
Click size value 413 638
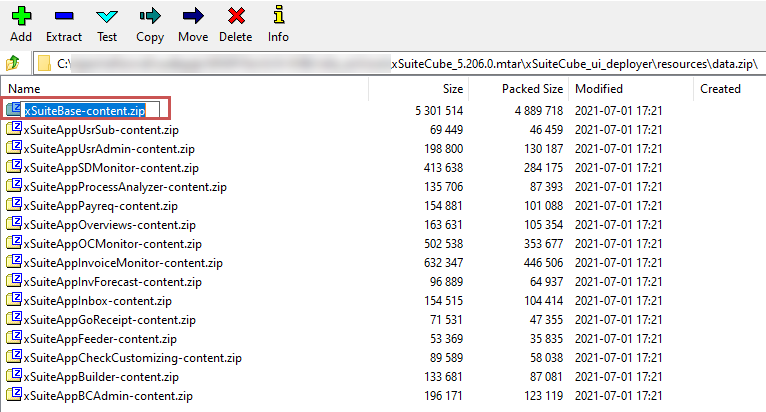click(443, 168)
